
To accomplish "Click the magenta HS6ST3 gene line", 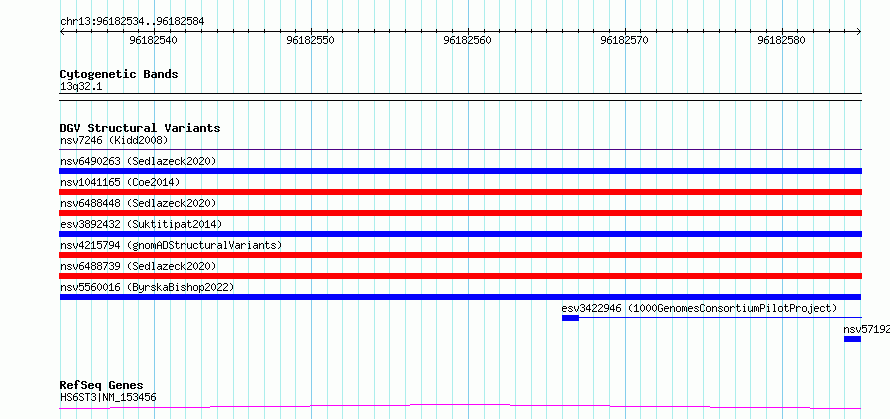I will (x=461, y=407).
